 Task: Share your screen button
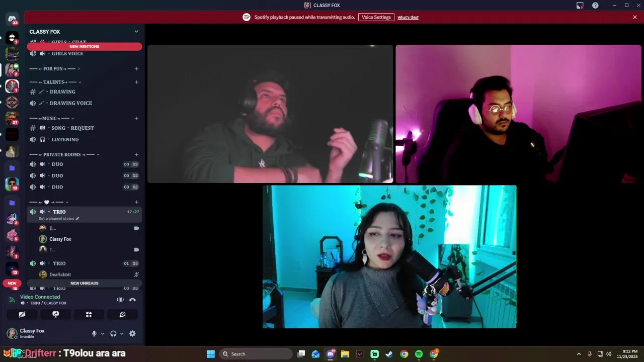pyautogui.click(x=55, y=314)
